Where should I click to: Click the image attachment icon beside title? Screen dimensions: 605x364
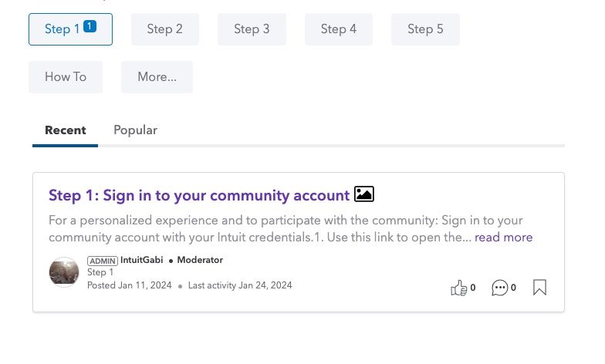[364, 194]
